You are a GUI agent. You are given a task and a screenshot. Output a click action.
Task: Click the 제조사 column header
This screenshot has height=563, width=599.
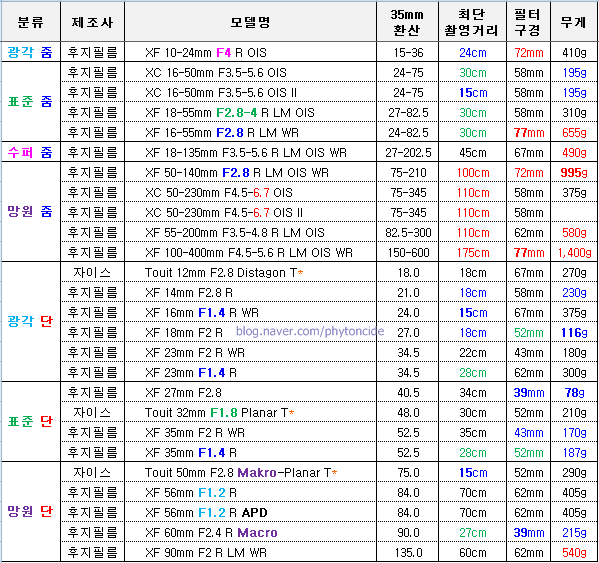click(92, 22)
